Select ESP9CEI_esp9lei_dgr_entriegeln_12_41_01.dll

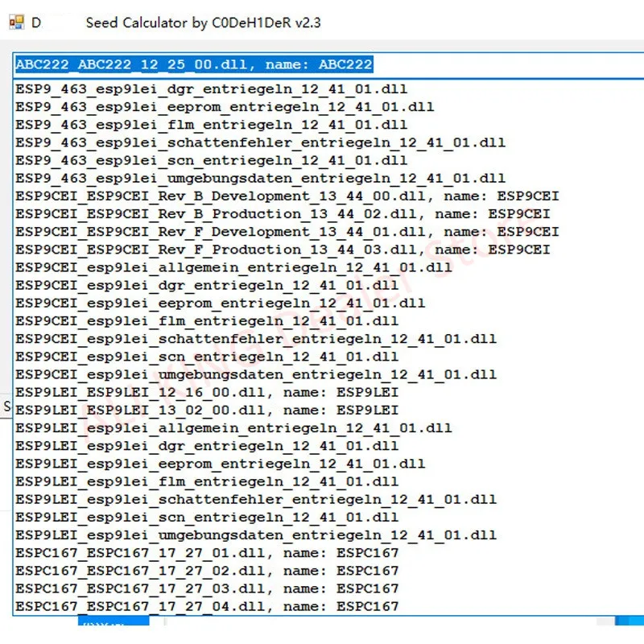pyautogui.click(x=207, y=286)
